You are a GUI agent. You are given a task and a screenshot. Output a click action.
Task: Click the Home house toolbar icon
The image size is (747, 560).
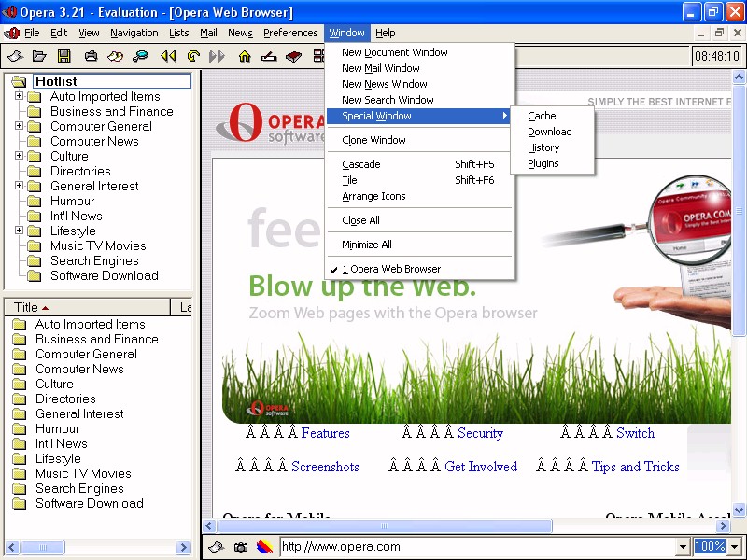coord(245,57)
